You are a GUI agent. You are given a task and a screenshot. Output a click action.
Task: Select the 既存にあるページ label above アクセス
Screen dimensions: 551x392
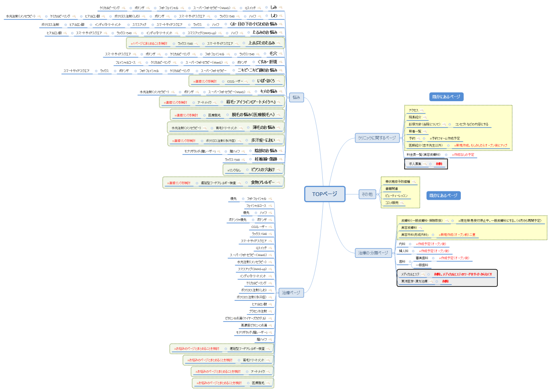click(x=446, y=96)
